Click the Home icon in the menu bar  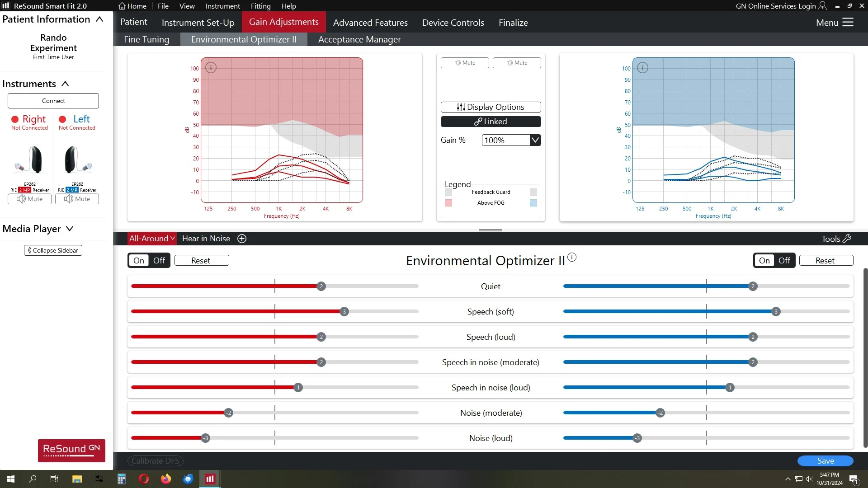(122, 6)
